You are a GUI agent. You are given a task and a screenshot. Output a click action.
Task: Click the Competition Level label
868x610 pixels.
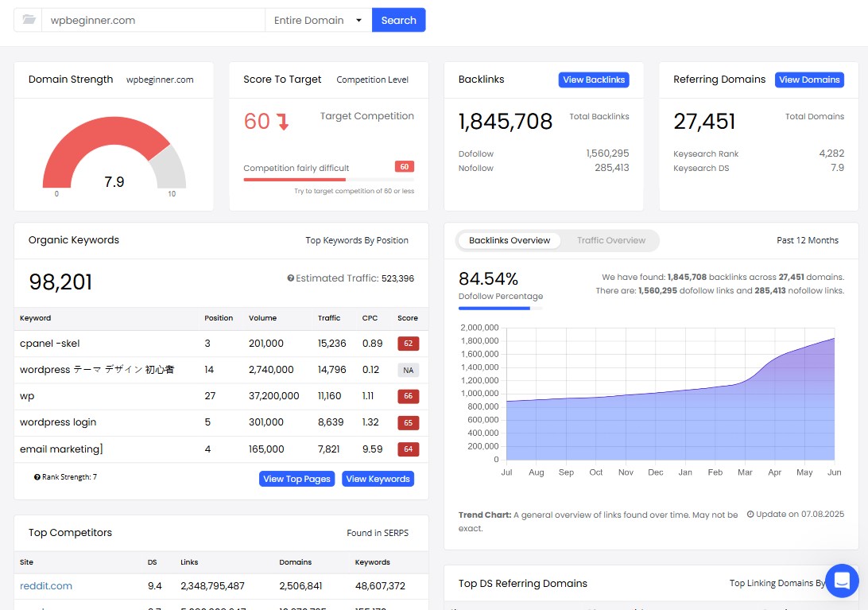[373, 80]
